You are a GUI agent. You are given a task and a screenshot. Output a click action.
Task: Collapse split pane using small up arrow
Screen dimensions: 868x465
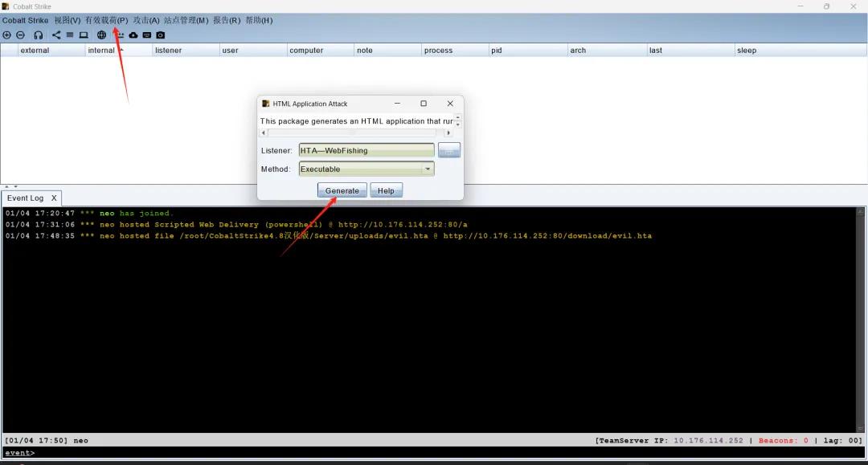click(x=6, y=187)
